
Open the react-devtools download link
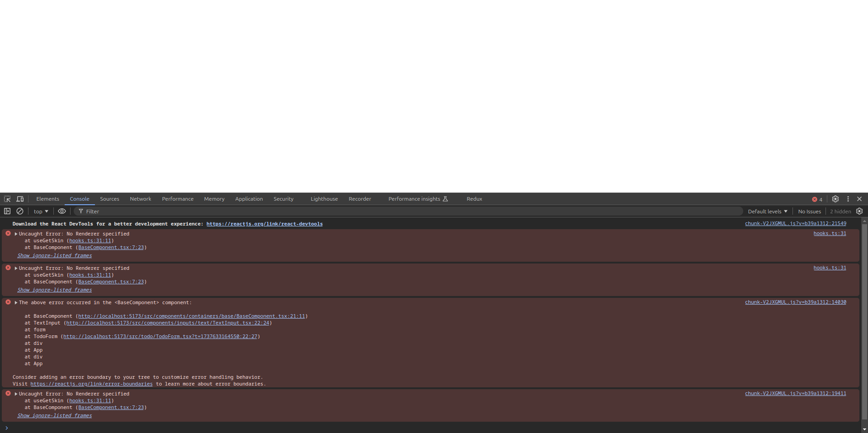click(264, 224)
